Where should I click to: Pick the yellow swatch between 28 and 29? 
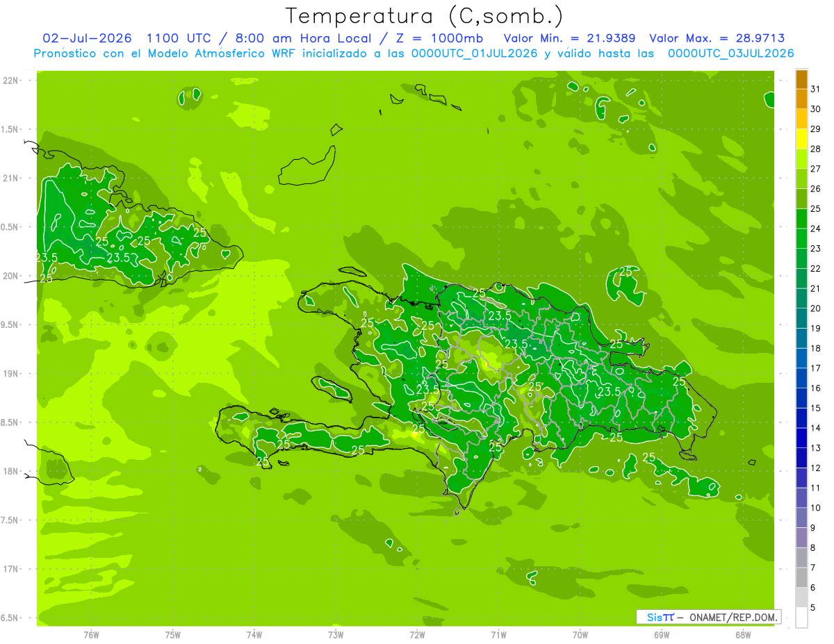801,139
